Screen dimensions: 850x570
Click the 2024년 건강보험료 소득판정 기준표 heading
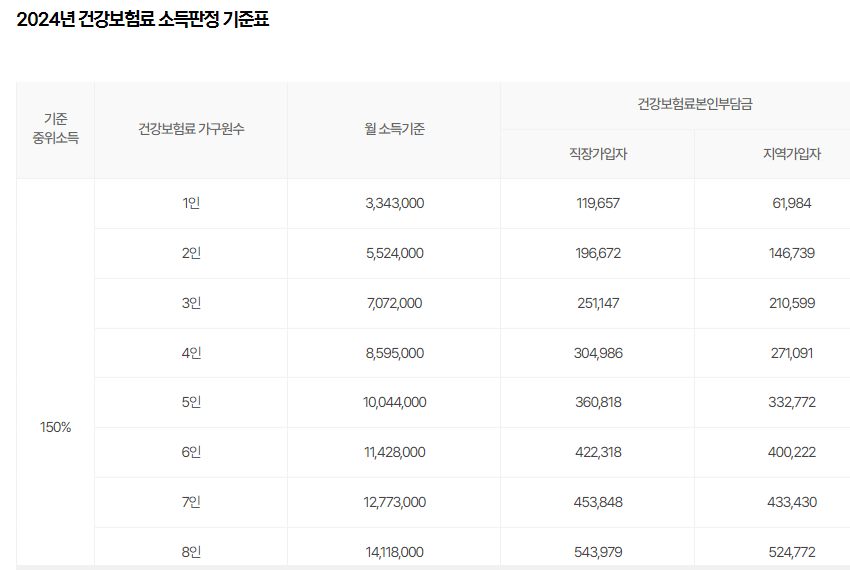click(143, 20)
